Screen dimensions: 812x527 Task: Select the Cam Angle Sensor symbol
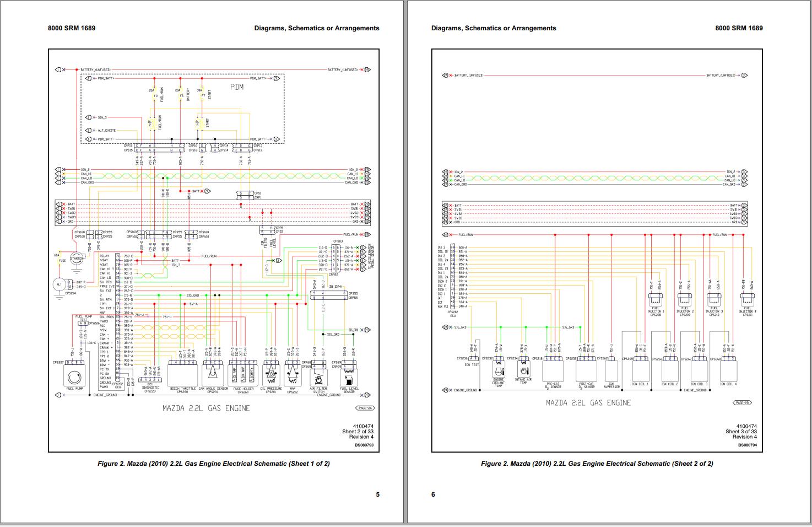tap(212, 376)
